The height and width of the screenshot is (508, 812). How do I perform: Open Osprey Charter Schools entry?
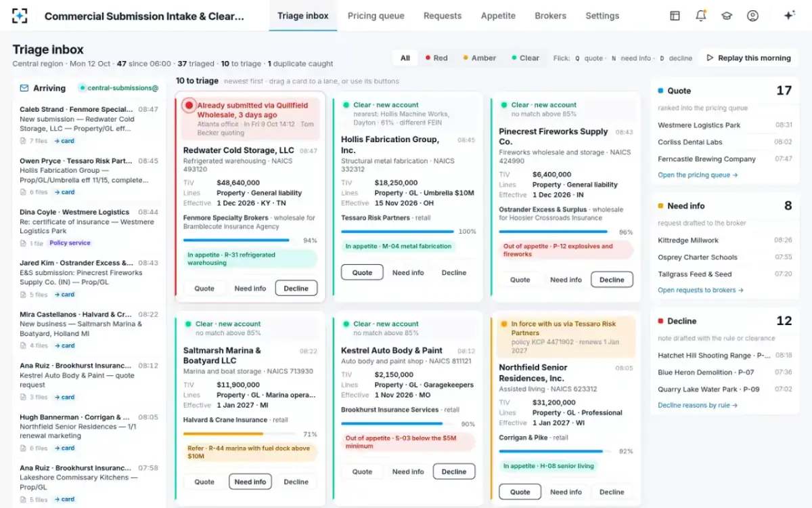(725, 257)
